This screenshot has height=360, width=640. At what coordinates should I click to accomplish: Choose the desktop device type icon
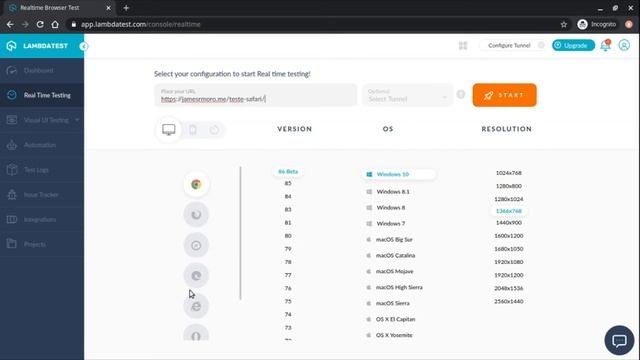pyautogui.click(x=169, y=130)
